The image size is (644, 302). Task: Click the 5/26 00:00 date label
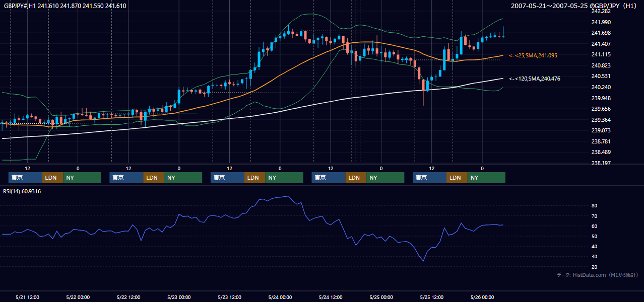click(482, 297)
